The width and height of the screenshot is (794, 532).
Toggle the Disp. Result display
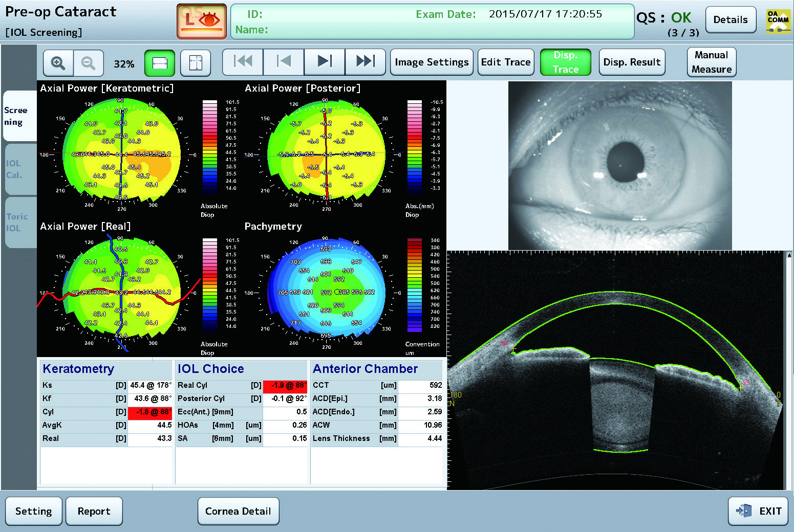click(x=632, y=62)
